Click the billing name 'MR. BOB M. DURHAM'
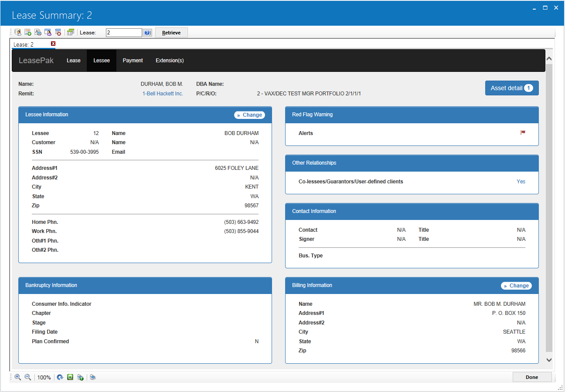565x392 pixels. tap(500, 304)
